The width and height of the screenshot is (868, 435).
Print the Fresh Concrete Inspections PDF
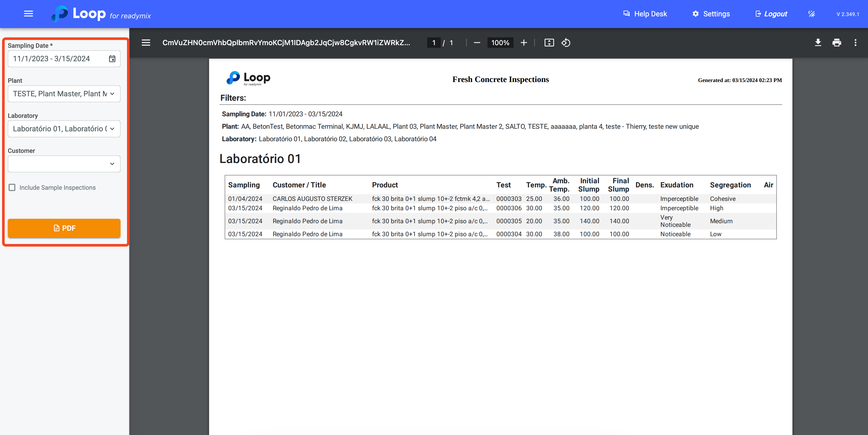(837, 43)
